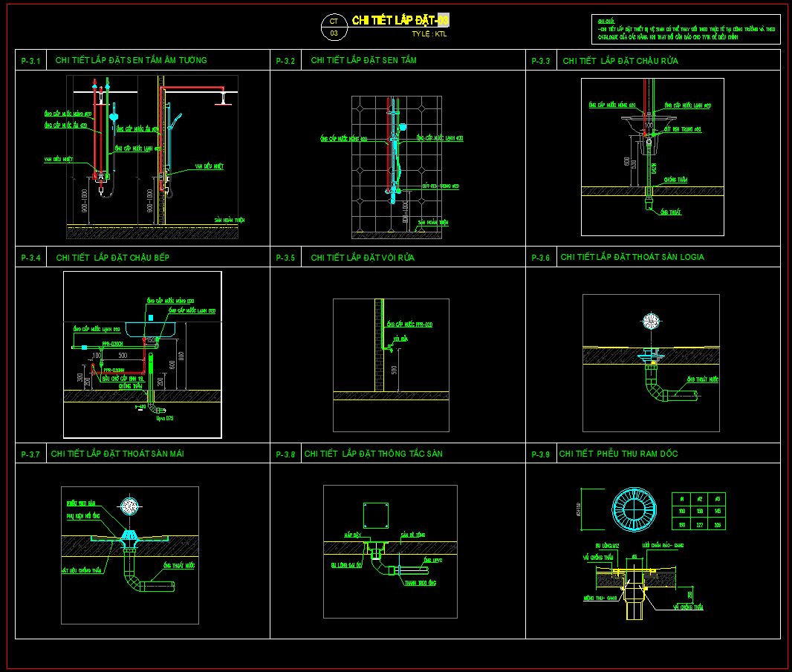Viewport: 792px width, 672px height.
Task: Click the CT 03 circle title marker
Action: (x=334, y=27)
